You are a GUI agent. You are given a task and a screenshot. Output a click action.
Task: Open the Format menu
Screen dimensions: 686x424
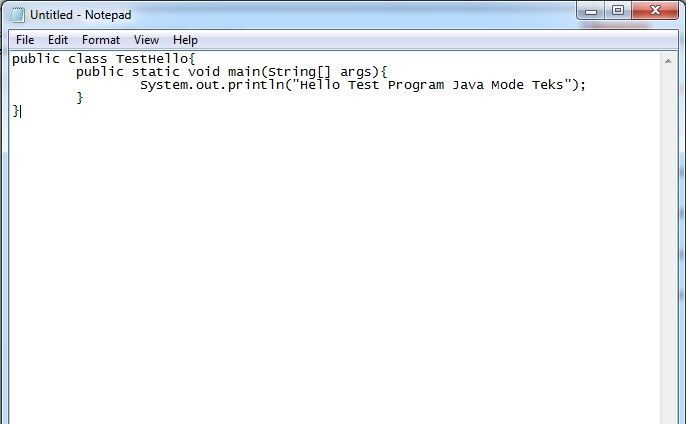(101, 40)
